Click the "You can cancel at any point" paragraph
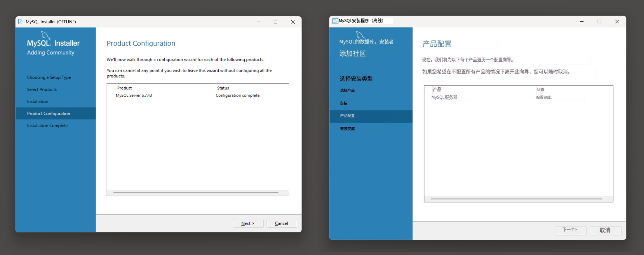The width and height of the screenshot is (644, 255). click(189, 73)
